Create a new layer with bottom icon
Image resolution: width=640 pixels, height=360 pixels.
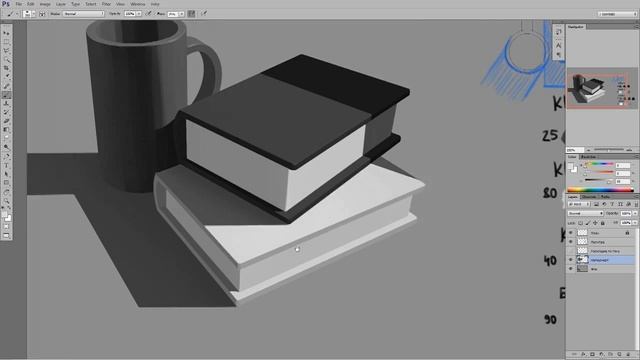[x=619, y=354]
